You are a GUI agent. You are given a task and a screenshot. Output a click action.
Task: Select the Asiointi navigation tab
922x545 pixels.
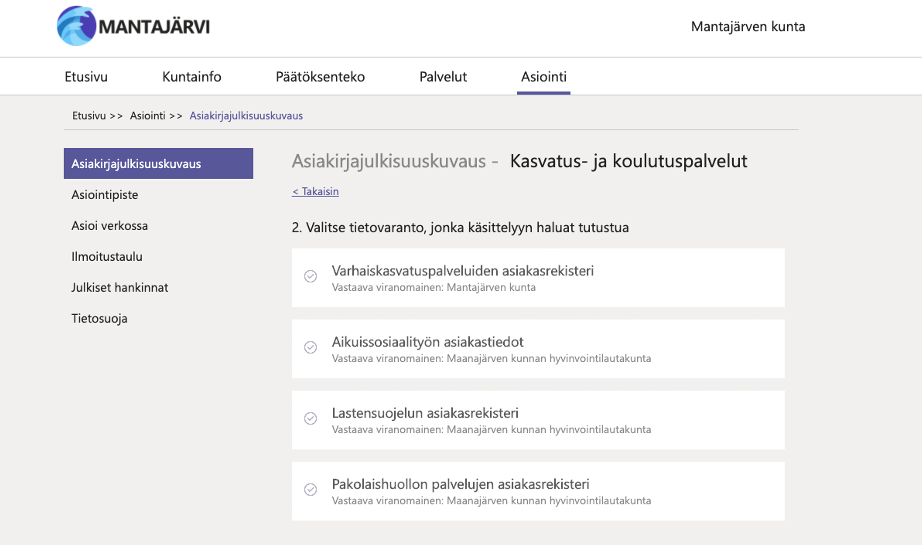click(x=544, y=77)
